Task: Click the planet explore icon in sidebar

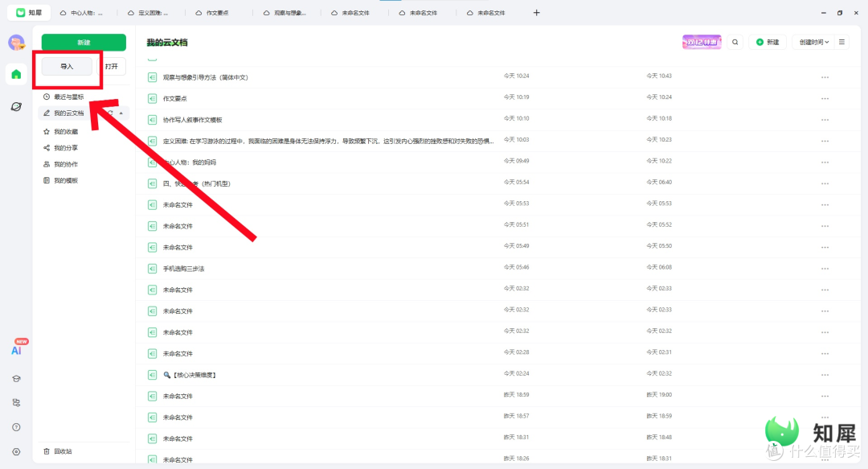Action: click(x=16, y=106)
